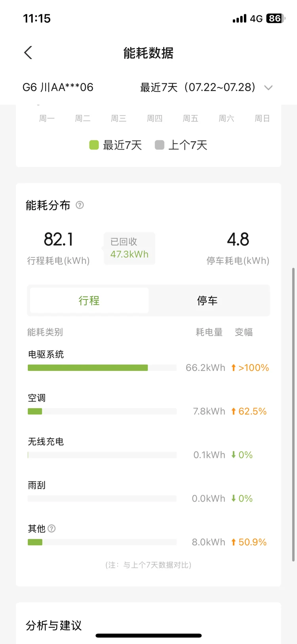The image size is (297, 644).
Task: Tap the right-side vertical scrollbar
Action: (x=293, y=414)
